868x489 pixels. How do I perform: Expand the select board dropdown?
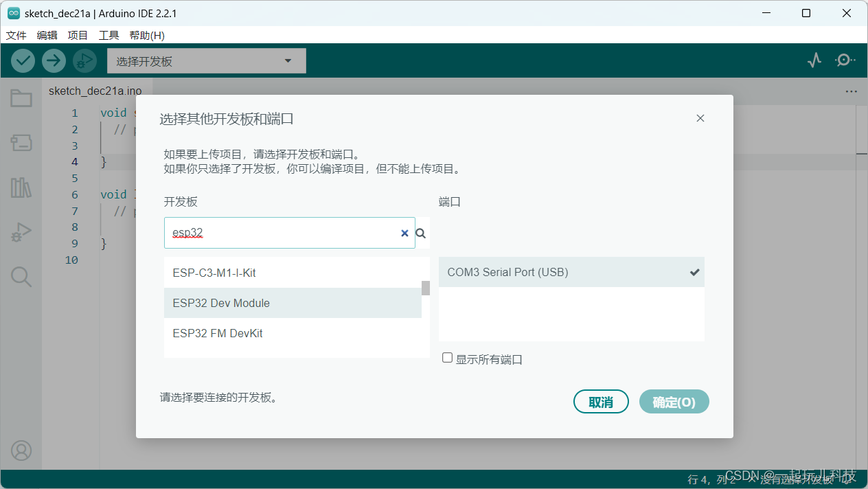207,61
